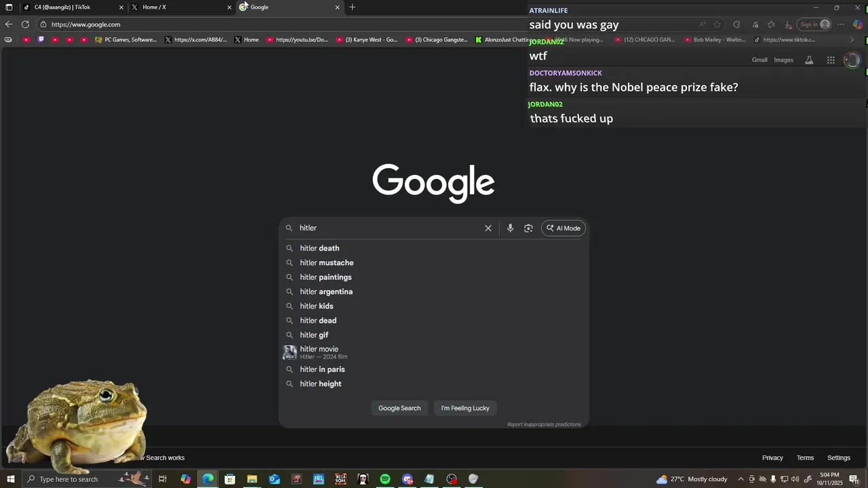Open the Bob Marley - Waitin... bookmark
Viewport: 868px width, 488px height.
(x=715, y=39)
